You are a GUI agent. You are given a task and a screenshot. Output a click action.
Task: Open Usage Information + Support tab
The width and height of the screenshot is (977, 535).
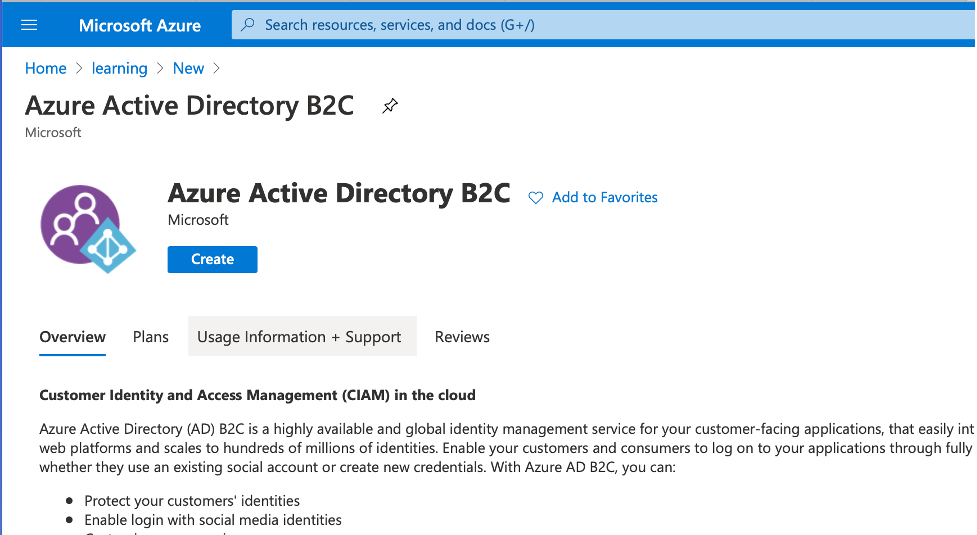pyautogui.click(x=302, y=336)
